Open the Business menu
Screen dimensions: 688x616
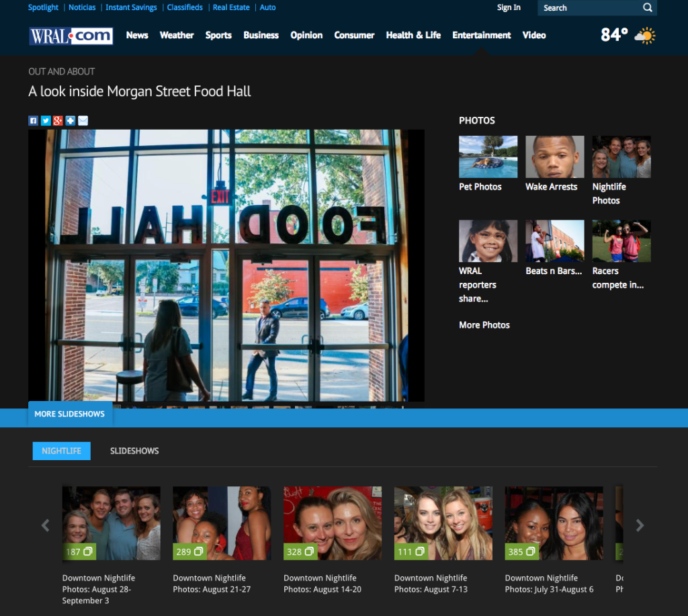click(261, 35)
